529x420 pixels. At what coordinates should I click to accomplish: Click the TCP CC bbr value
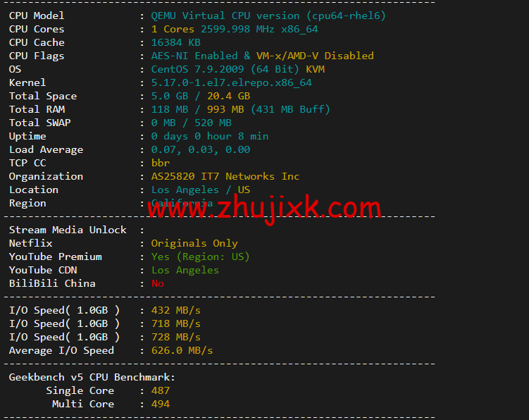click(161, 163)
